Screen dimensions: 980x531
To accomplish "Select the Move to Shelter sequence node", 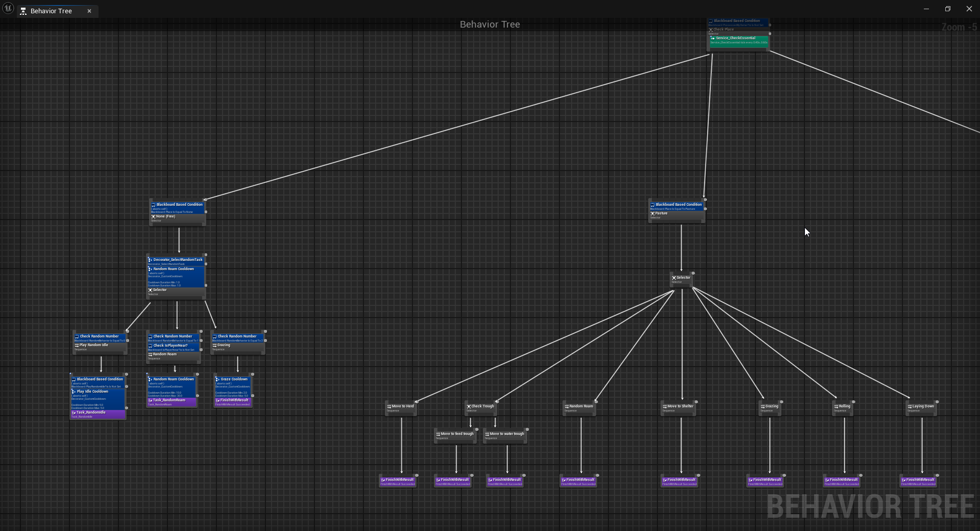I will 678,408.
